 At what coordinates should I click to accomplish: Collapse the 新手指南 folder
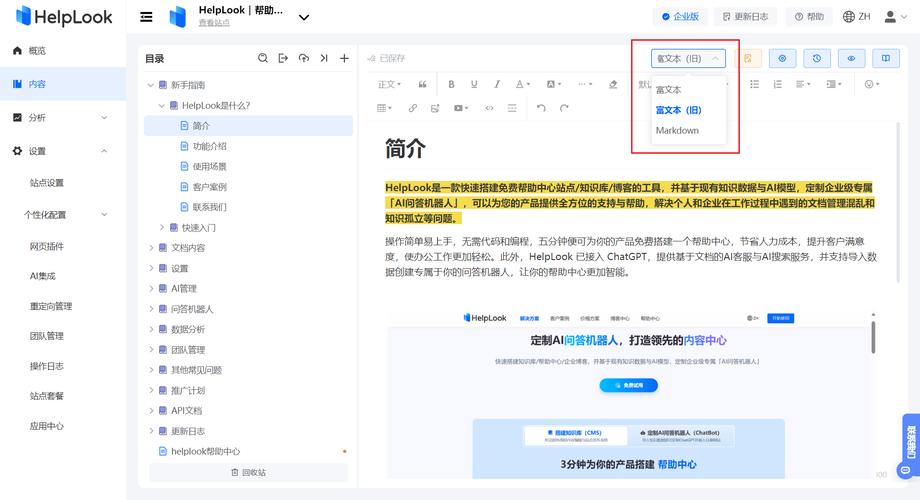click(x=150, y=85)
